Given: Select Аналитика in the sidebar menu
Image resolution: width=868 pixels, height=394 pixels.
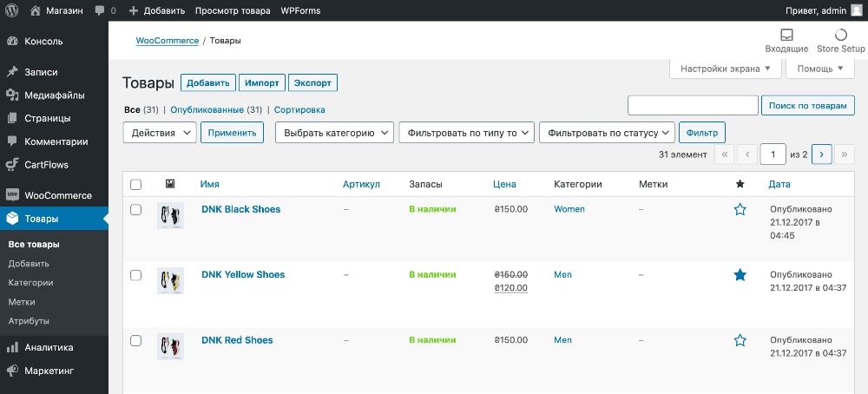Looking at the screenshot, I should [x=49, y=347].
